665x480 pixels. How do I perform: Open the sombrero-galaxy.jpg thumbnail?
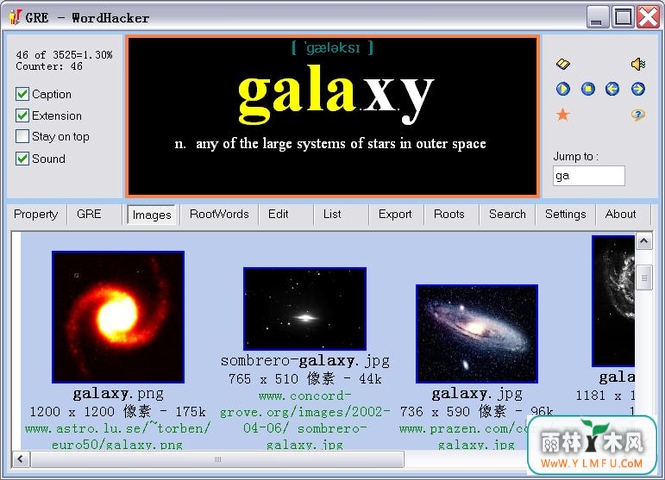tap(305, 309)
